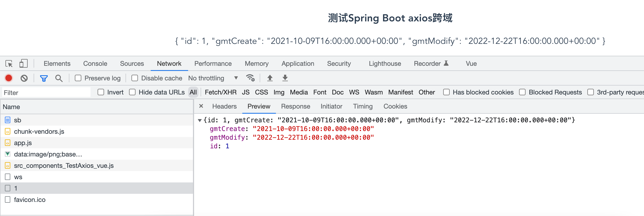Switch to the Elements tab
This screenshot has width=644, height=216.
click(x=57, y=64)
